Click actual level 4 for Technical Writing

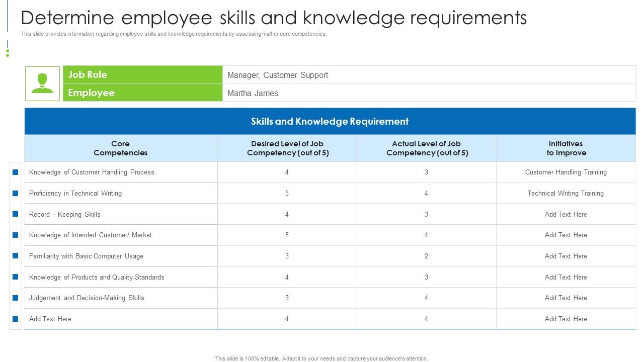pyautogui.click(x=427, y=193)
